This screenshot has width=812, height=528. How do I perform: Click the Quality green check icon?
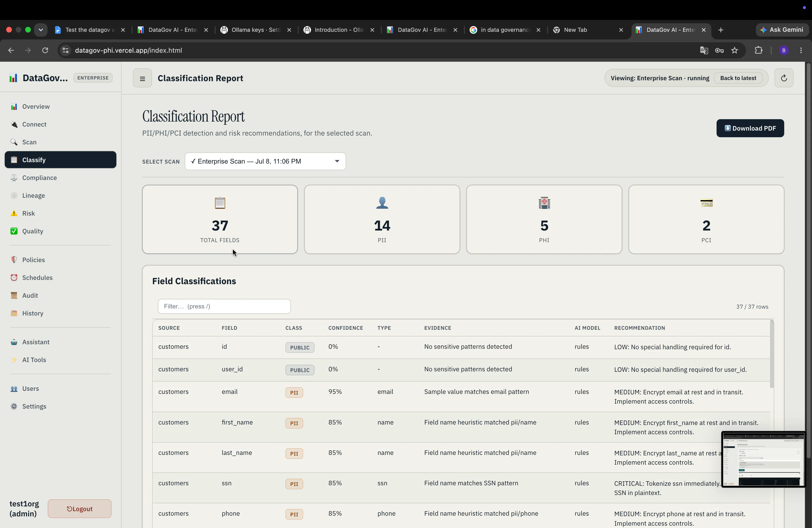coord(14,231)
